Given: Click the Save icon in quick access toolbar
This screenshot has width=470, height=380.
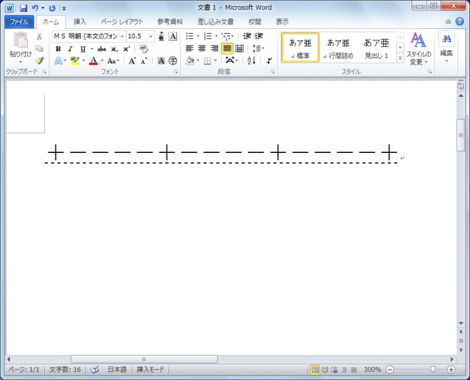Looking at the screenshot, I should click(x=24, y=8).
